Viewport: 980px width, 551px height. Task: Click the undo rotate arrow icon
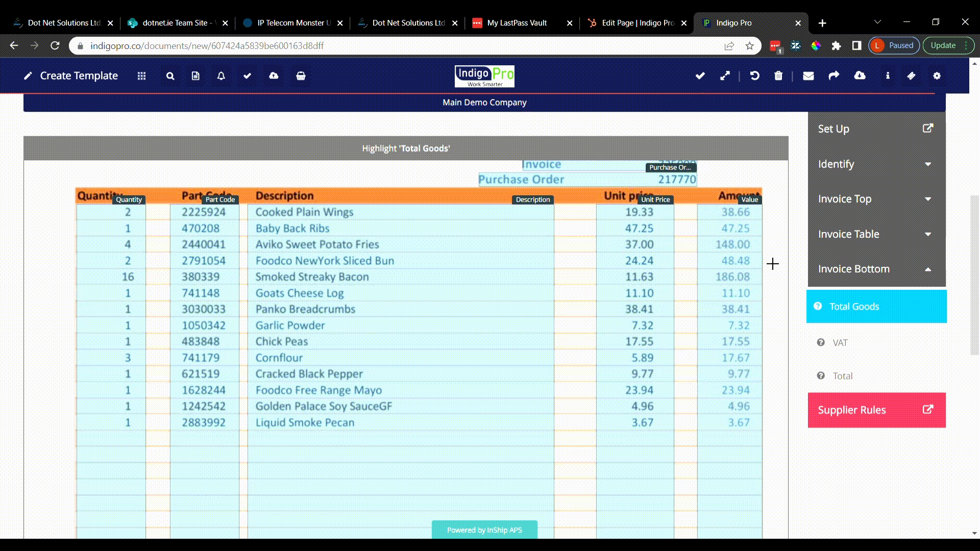click(x=754, y=76)
